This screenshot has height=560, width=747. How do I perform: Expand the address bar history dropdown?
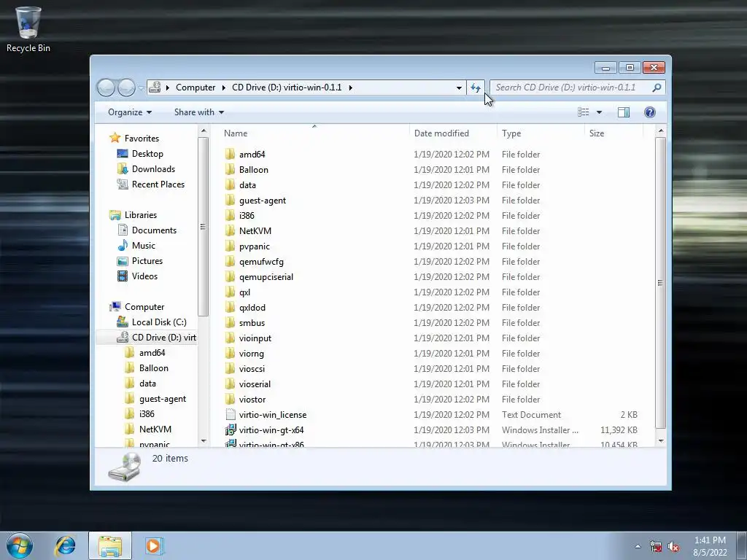click(x=459, y=87)
